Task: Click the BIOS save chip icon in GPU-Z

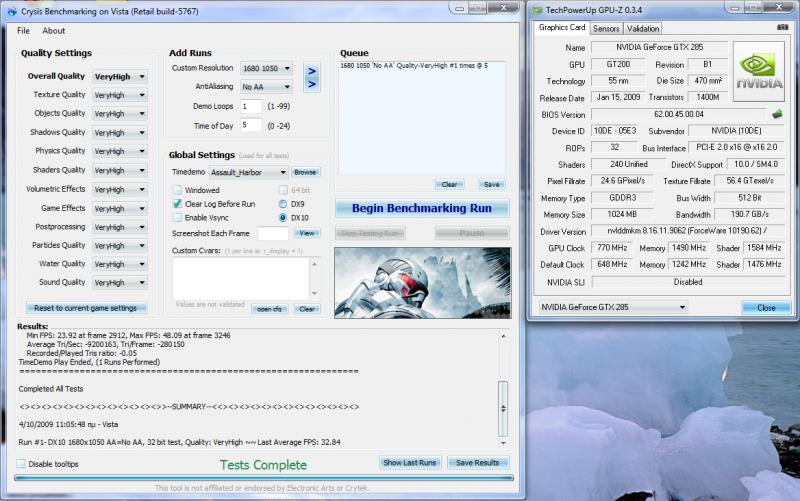Action: point(777,114)
